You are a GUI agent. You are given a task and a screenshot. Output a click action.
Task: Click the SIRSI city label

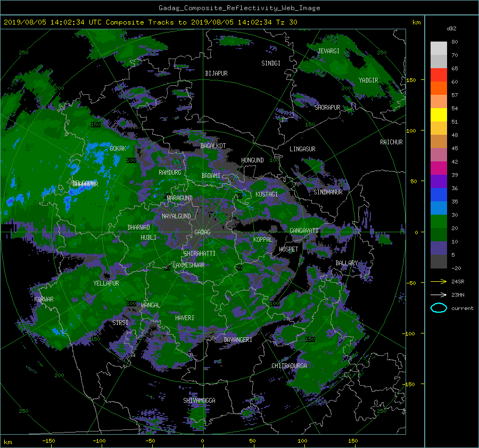(x=120, y=323)
